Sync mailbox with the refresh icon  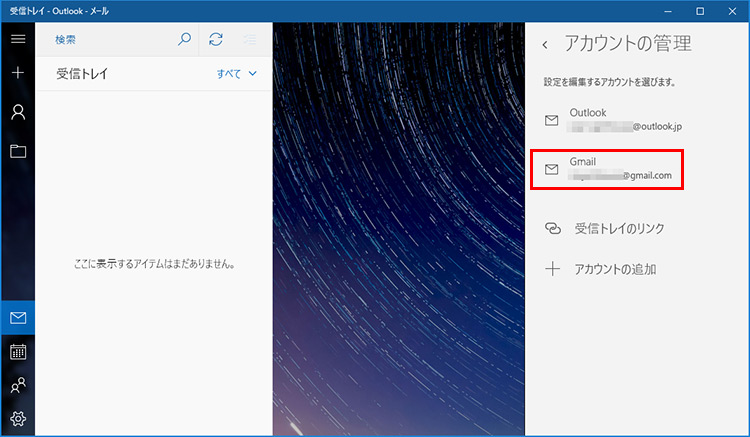coord(216,39)
